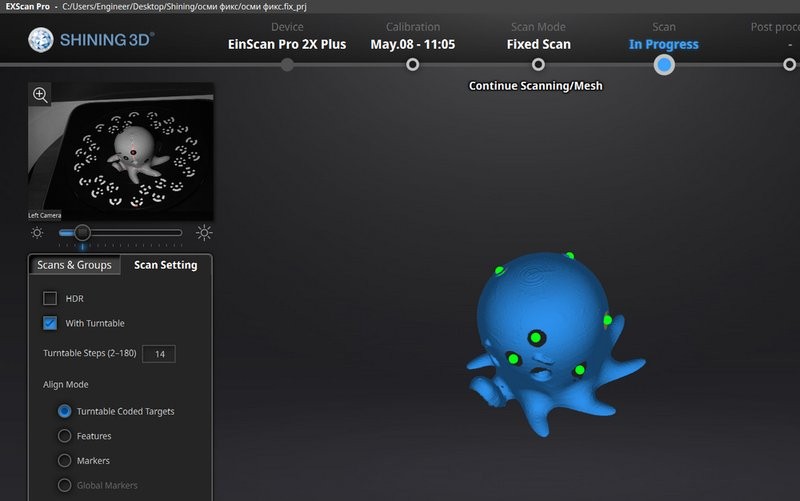Select Turntable Coded Targets align mode
The image size is (800, 501).
click(65, 411)
